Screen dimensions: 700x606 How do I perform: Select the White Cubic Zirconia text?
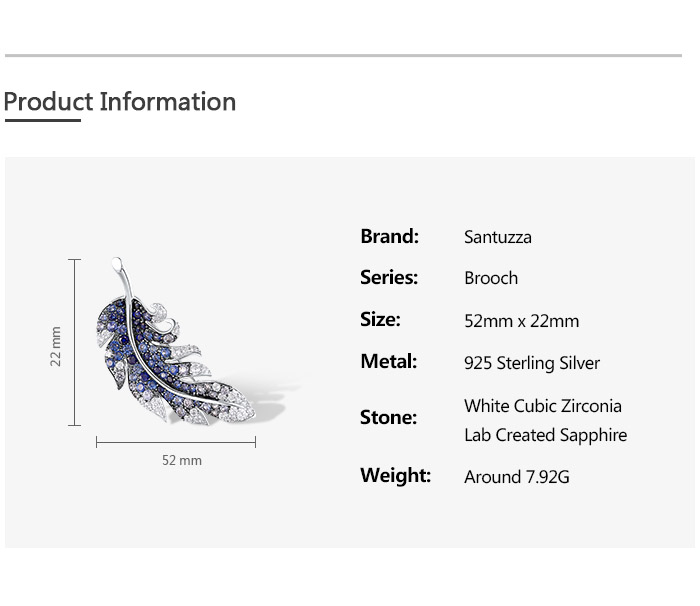pyautogui.click(x=542, y=406)
